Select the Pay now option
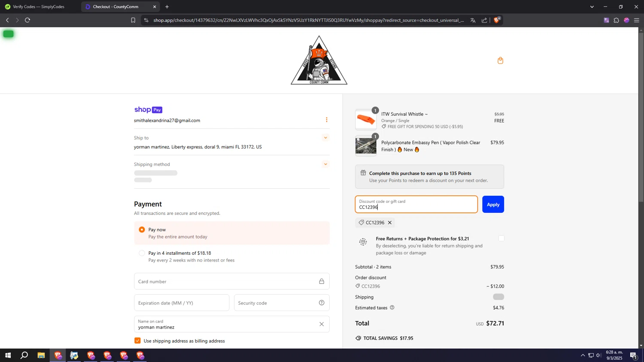Viewport: 644px width, 362px height. point(142,229)
